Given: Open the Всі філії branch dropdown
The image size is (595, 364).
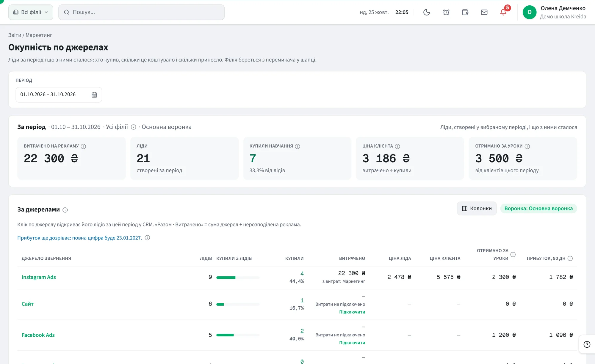Looking at the screenshot, I should coord(31,12).
